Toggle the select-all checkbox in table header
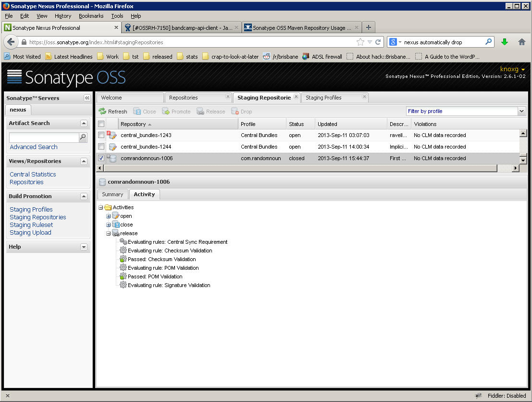 coord(101,124)
